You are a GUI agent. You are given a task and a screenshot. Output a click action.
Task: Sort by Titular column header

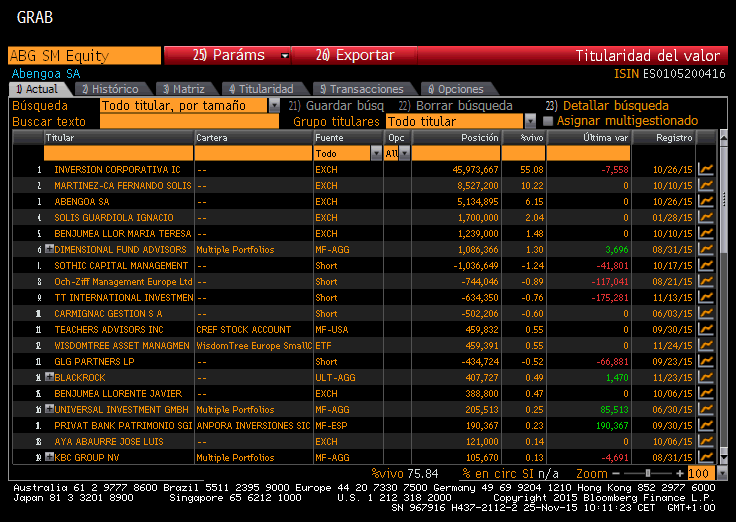coord(119,138)
